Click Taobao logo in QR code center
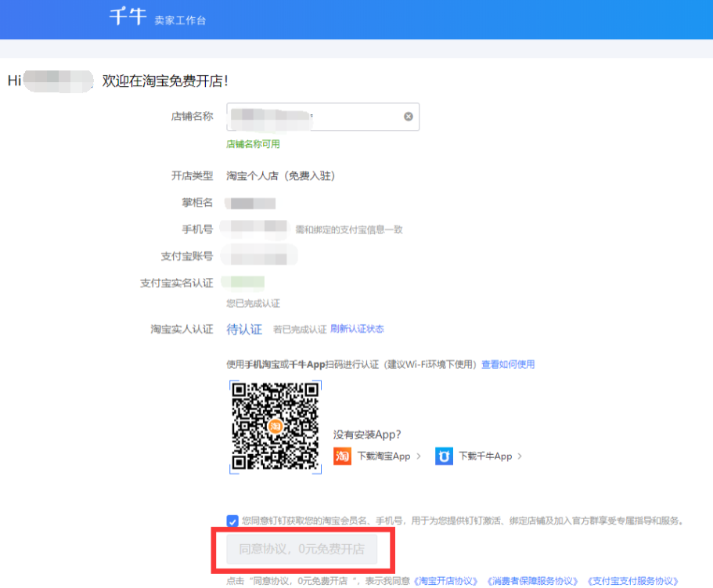Image resolution: width=713 pixels, height=588 pixels. point(275,427)
